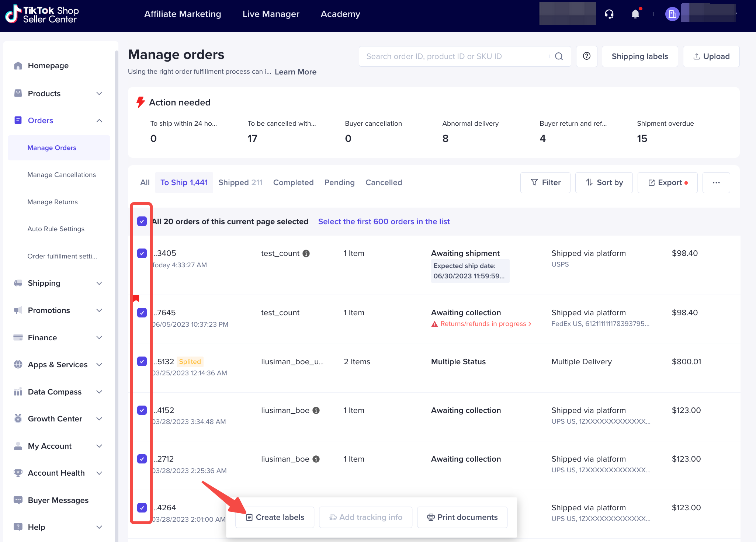Click the Orders sidebar icon
This screenshot has height=542, width=756.
[x=18, y=120]
